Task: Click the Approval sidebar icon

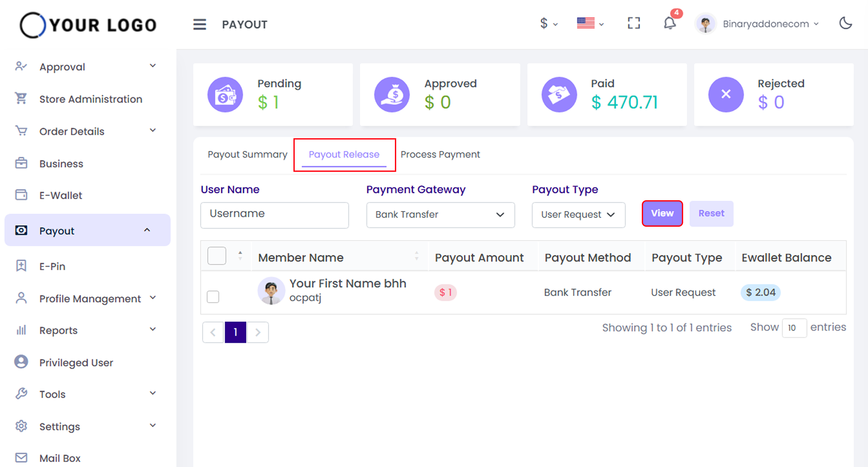Action: (x=21, y=66)
